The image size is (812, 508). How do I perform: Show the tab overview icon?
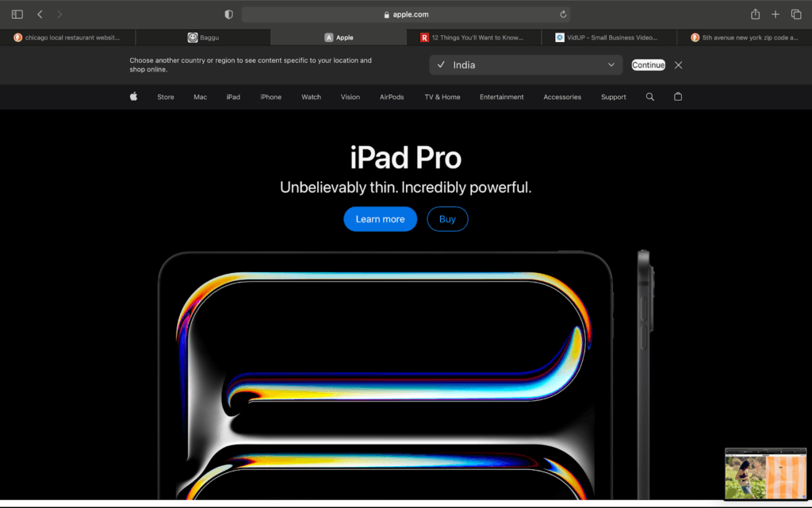tap(796, 14)
